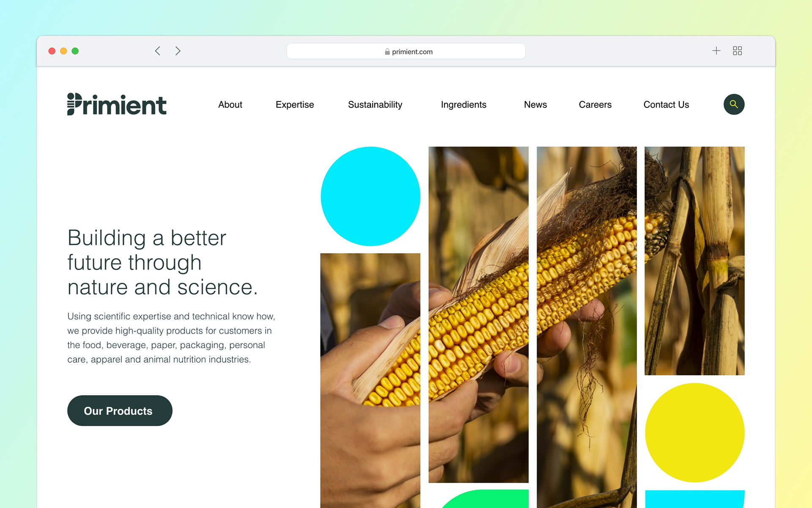This screenshot has width=812, height=508.
Task: Click the cyan circle graphic
Action: point(370,196)
